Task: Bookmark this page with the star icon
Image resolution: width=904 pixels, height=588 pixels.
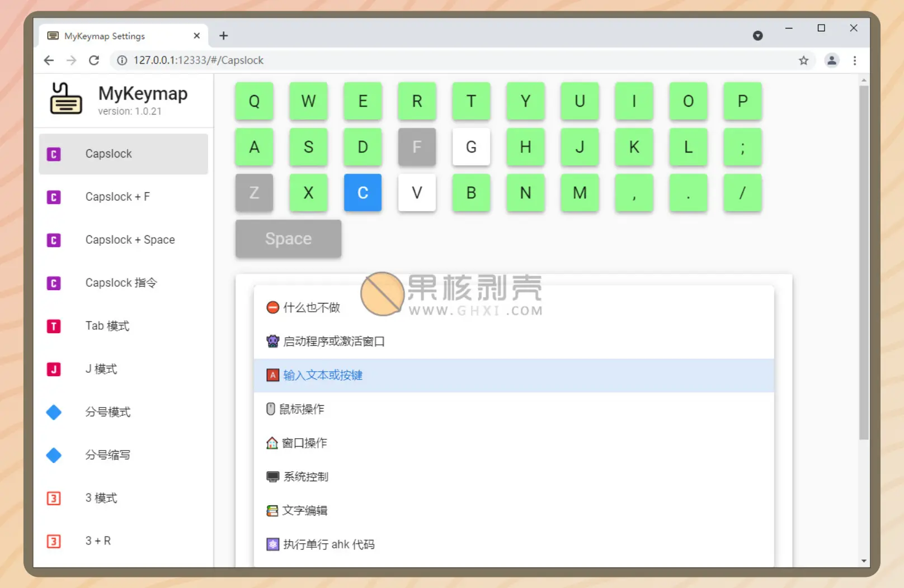Action: click(x=803, y=60)
